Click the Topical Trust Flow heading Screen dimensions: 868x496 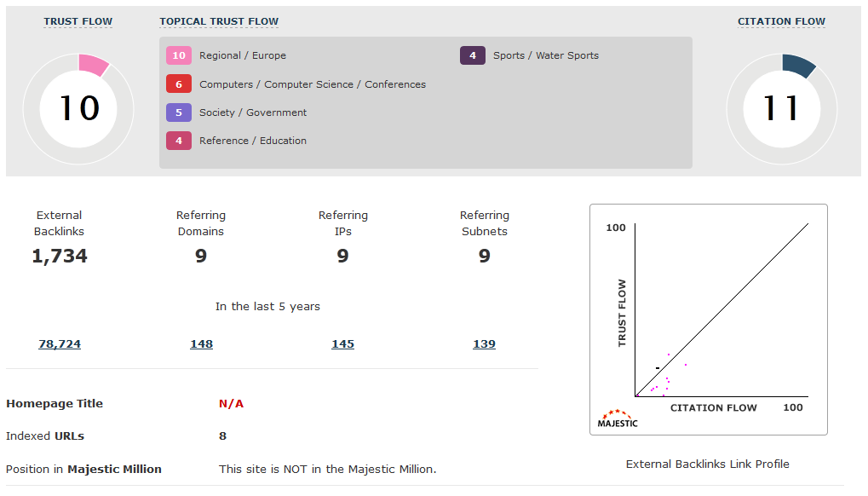click(x=219, y=21)
